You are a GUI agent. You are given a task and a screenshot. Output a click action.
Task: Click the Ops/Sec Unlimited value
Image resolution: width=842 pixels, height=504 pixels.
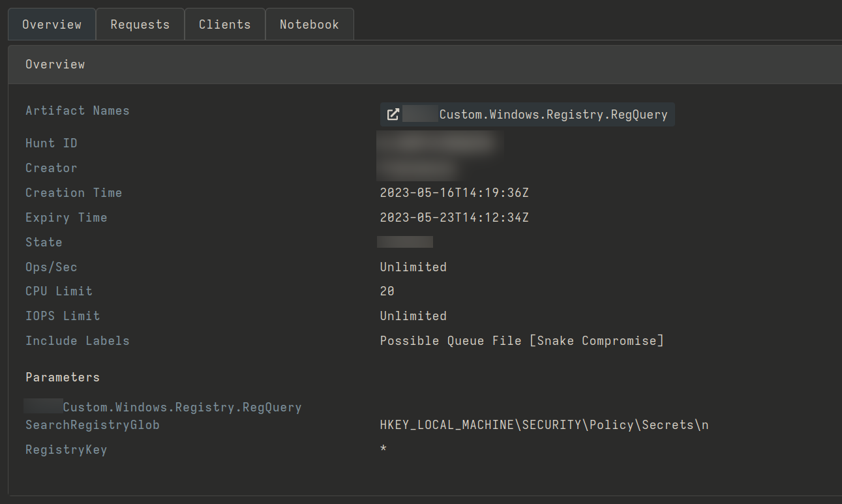(413, 267)
